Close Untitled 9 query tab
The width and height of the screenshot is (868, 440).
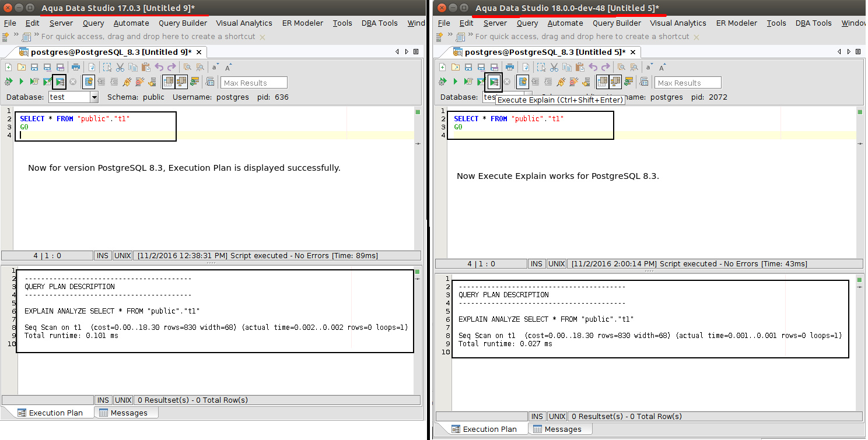click(x=200, y=52)
